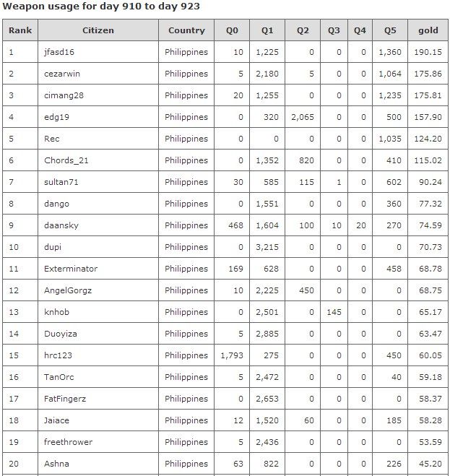Click the Q4 column header

click(x=360, y=30)
